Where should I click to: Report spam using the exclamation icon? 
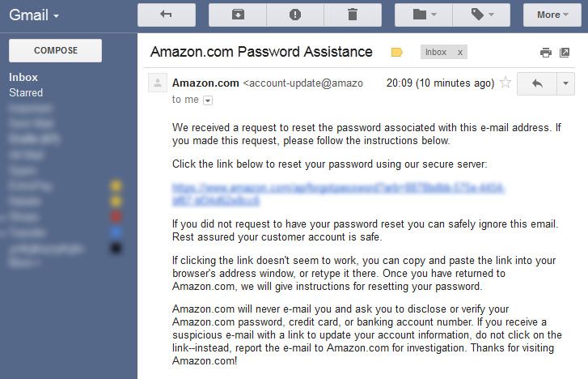(x=295, y=15)
